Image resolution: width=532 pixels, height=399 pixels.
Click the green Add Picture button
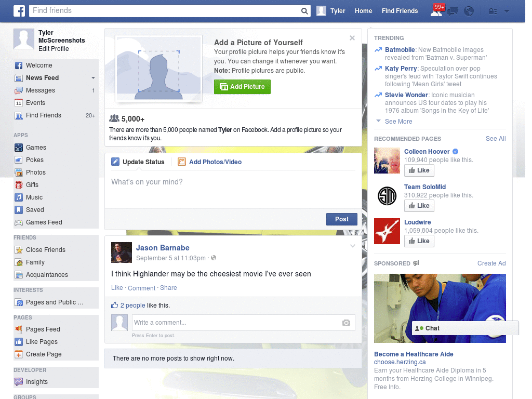[x=242, y=87]
